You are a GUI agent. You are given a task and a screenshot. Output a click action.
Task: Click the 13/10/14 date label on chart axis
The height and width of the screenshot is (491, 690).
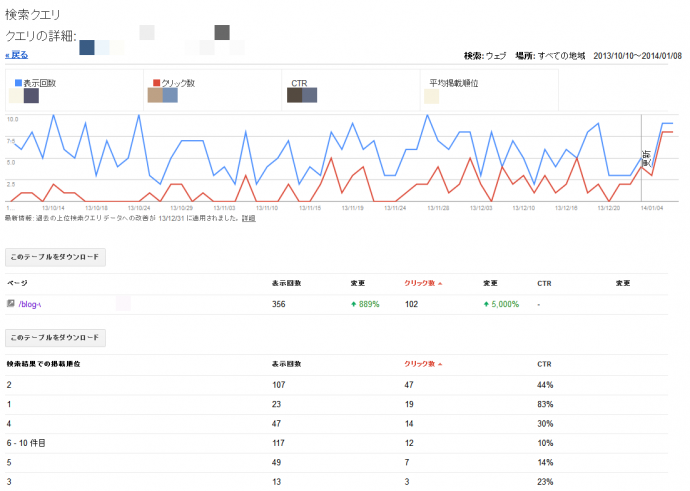53,208
